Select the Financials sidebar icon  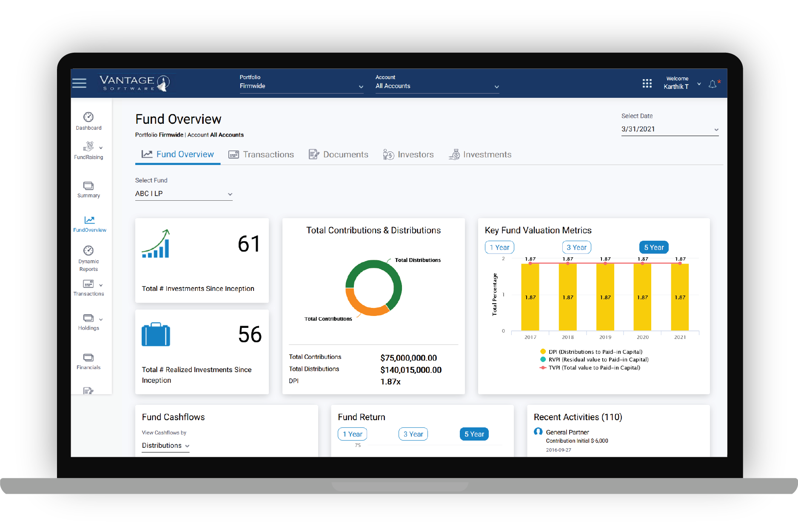coord(88,361)
